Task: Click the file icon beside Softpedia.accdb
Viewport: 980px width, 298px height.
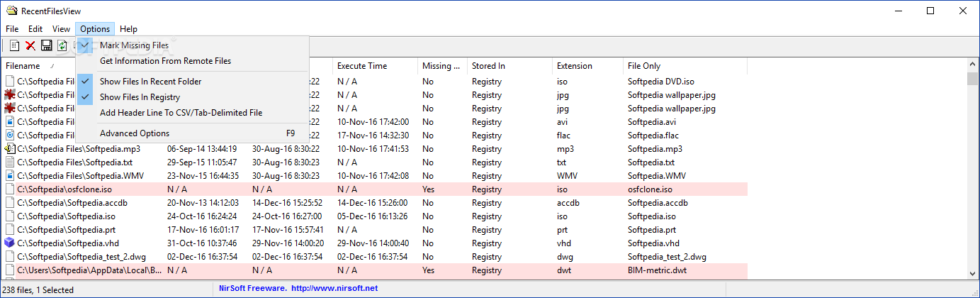Action: (10, 203)
